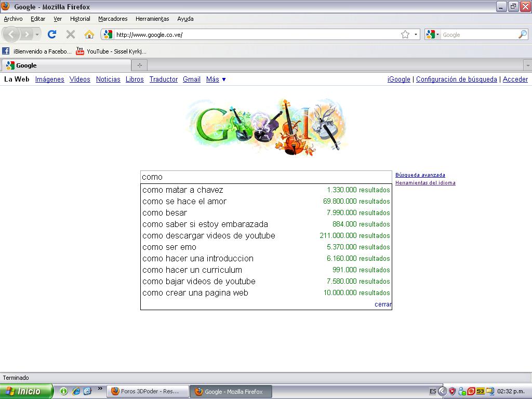
Task: Focus the Firefox Google search box
Action: pyautogui.click(x=480, y=35)
